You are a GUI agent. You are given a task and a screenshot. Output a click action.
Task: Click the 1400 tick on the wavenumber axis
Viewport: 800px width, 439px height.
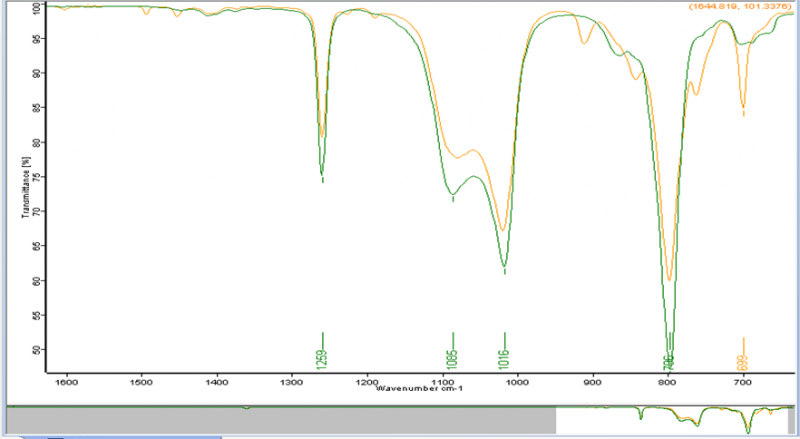click(x=217, y=382)
